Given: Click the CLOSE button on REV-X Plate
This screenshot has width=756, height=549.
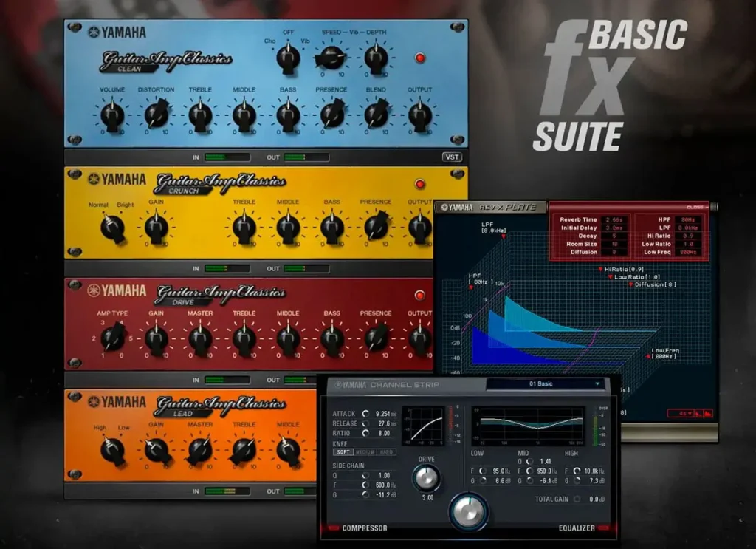Looking at the screenshot, I should pos(697,207).
